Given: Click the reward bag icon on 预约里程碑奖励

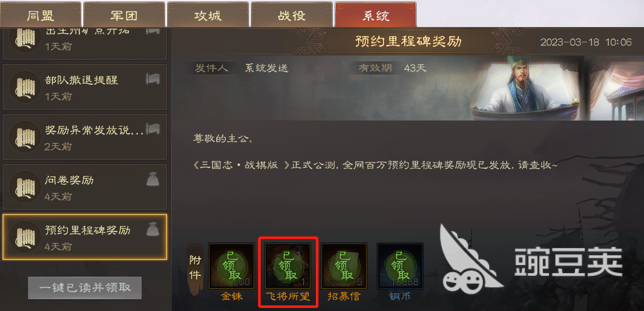Looking at the screenshot, I should click(153, 229).
